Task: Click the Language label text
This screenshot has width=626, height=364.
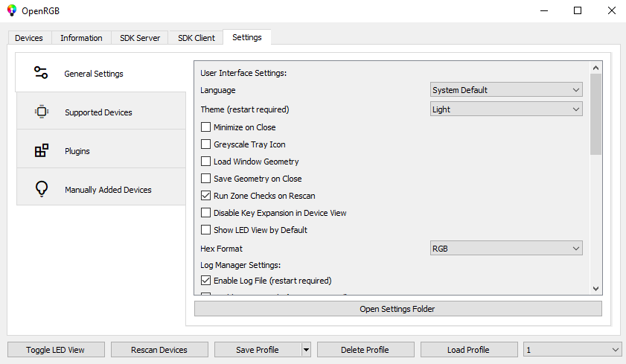Action: [x=218, y=90]
